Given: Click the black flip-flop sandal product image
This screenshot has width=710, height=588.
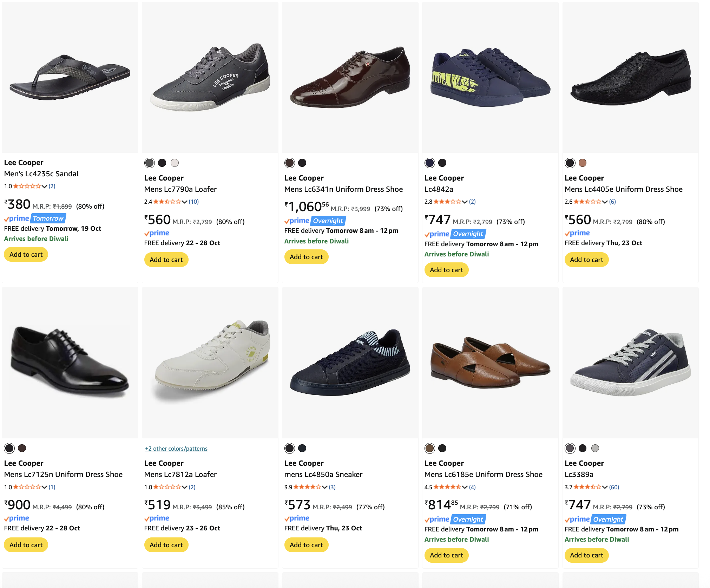Looking at the screenshot, I should [70, 77].
